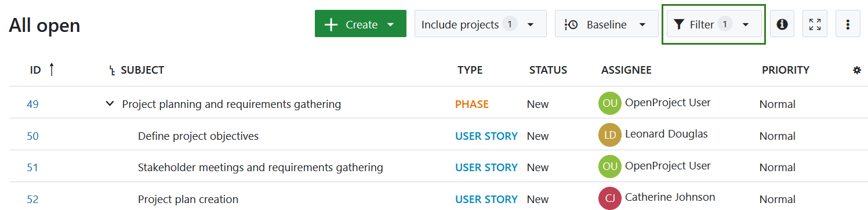The height and width of the screenshot is (210, 868).
Task: Click USER STORY type for Stakeholder meetings
Action: [x=486, y=168]
